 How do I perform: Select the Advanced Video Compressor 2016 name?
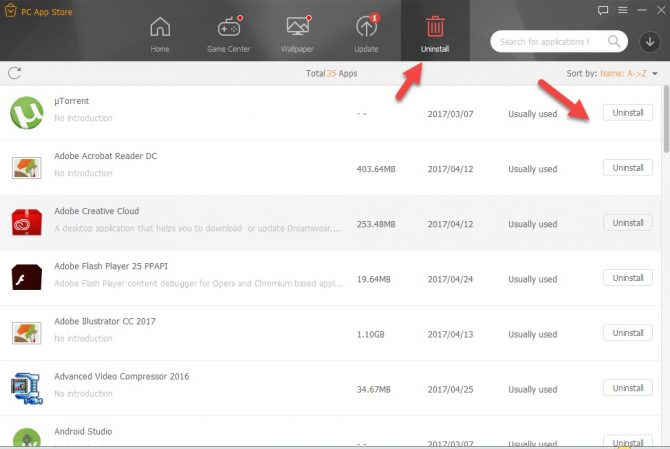122,376
